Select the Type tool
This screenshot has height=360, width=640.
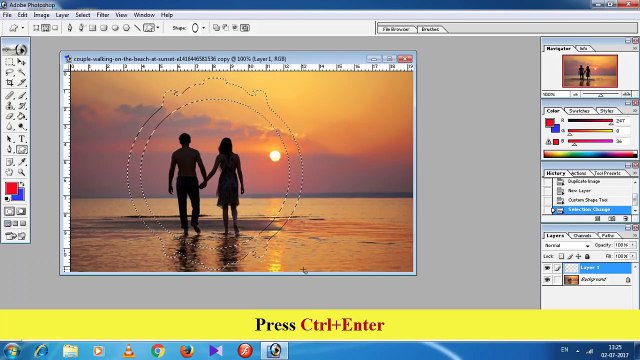(x=22, y=139)
